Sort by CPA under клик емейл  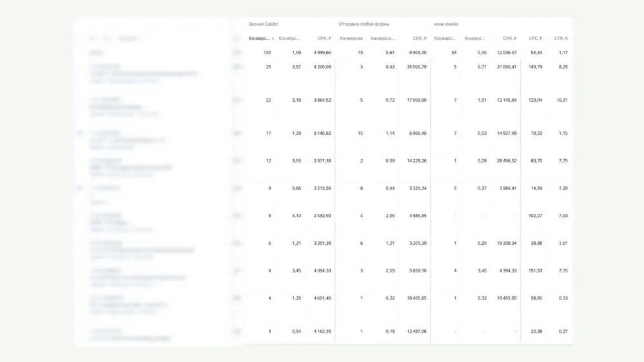pos(510,38)
